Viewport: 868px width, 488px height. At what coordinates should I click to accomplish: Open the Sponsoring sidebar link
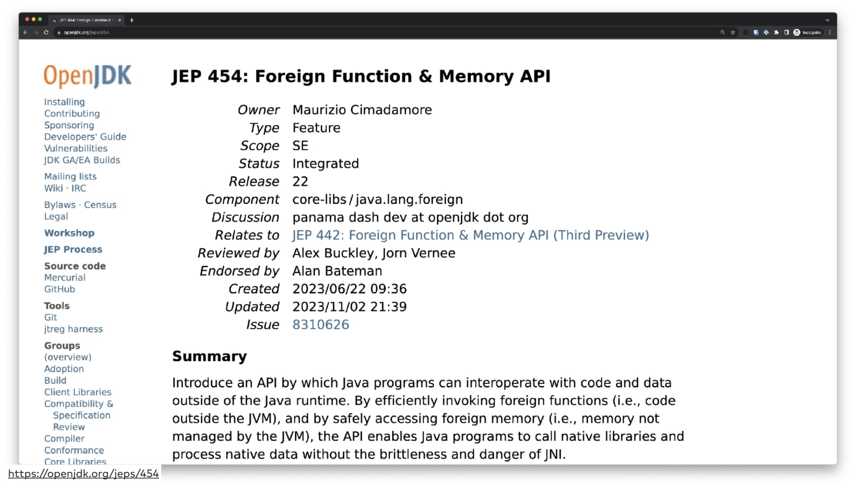pos(69,125)
